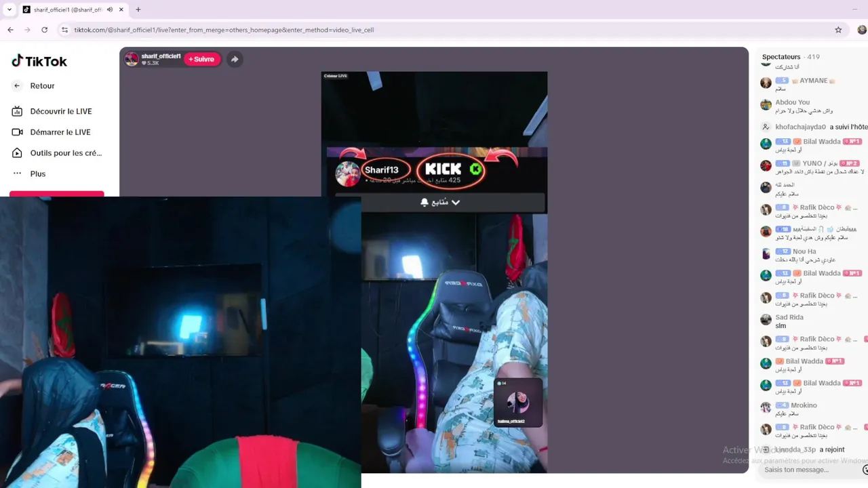The height and width of the screenshot is (488, 868).
Task: Click Sad Rida's chat avatar
Action: 766,320
